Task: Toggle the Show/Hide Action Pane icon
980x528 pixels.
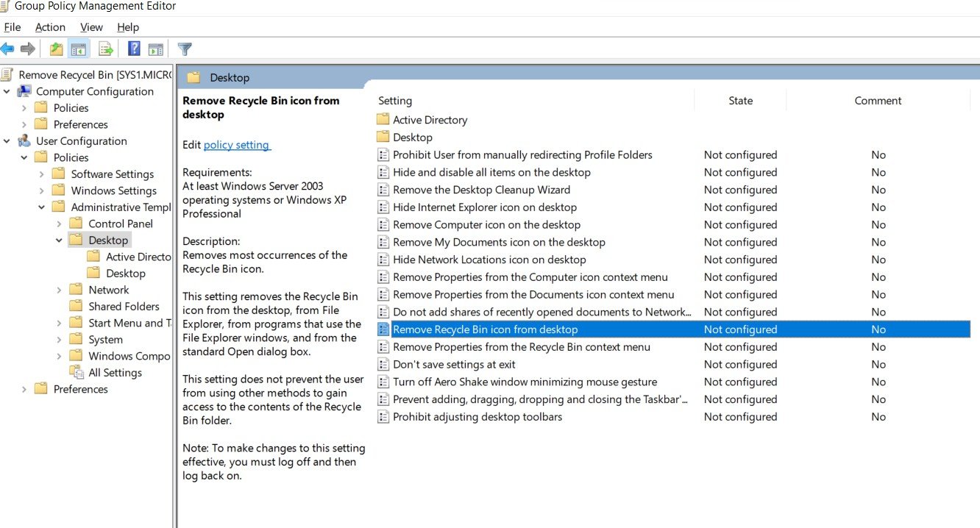Action: 155,49
